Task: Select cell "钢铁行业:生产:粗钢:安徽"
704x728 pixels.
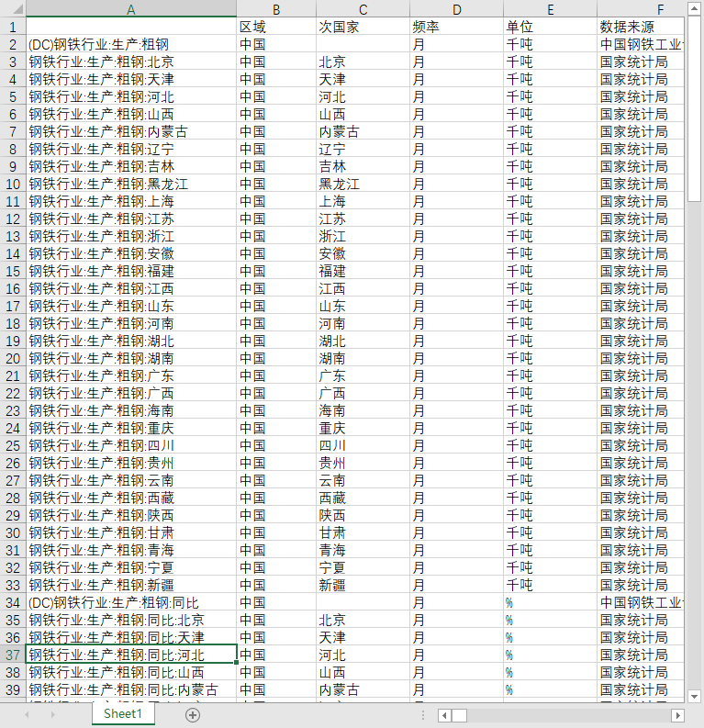Action: [131, 254]
